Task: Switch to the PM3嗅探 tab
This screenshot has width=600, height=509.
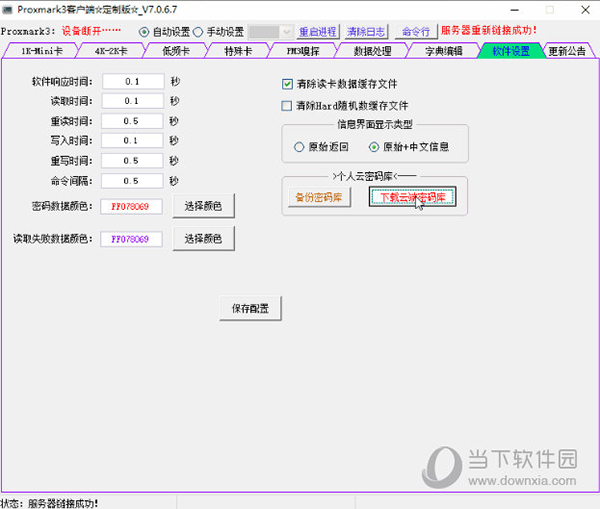Action: (x=303, y=51)
